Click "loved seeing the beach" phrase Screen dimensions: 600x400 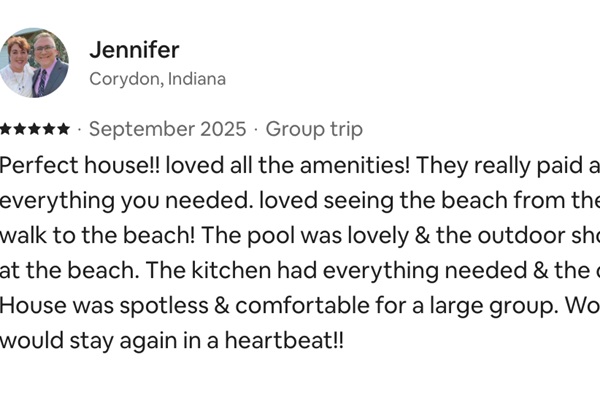pos(360,200)
